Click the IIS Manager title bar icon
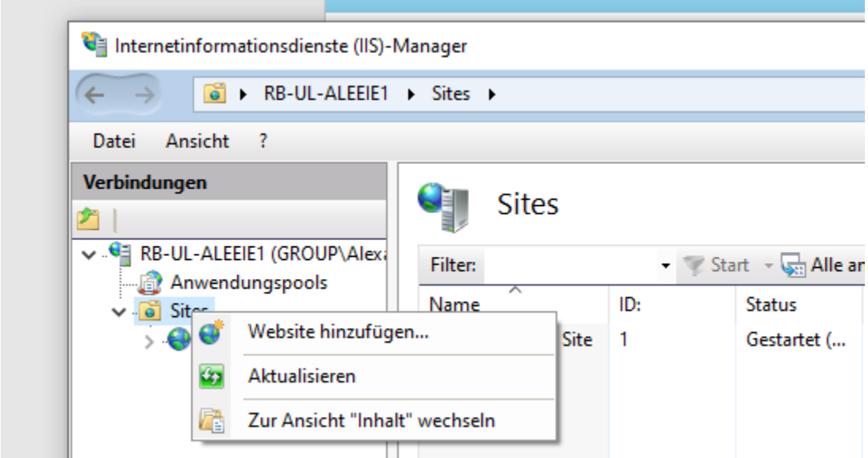 [x=94, y=44]
